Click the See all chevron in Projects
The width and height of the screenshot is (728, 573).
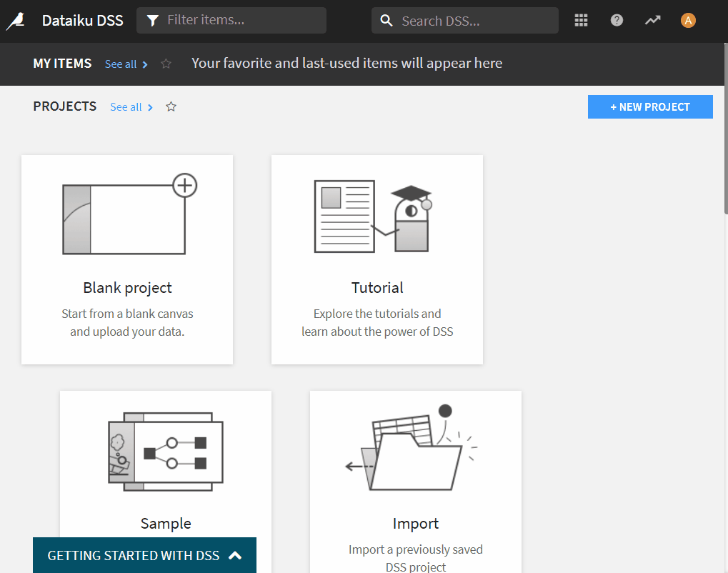click(150, 108)
